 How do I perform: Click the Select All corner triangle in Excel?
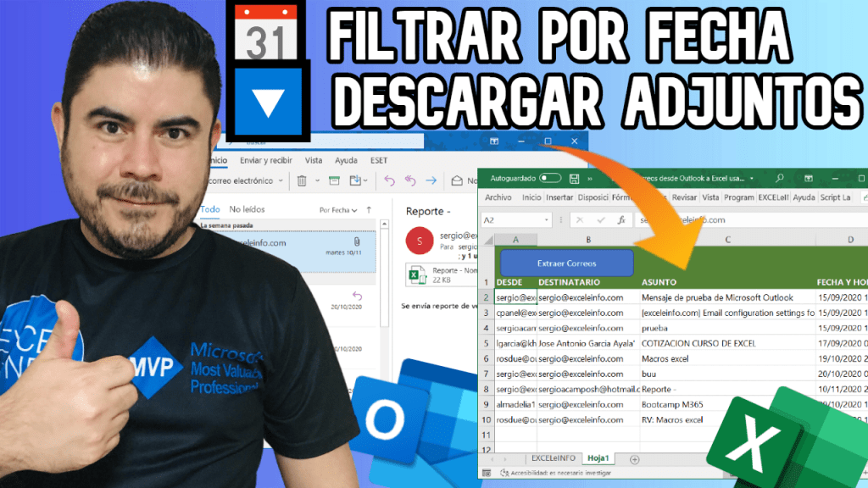[488, 240]
